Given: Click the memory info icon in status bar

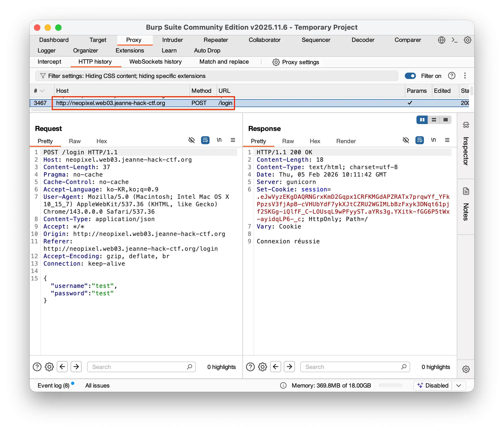Looking at the screenshot, I should [283, 385].
